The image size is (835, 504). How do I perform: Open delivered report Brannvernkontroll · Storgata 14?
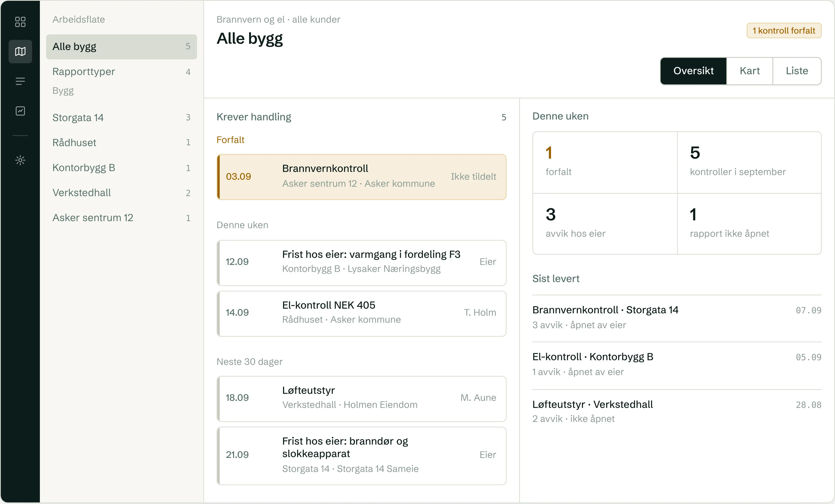click(x=677, y=318)
